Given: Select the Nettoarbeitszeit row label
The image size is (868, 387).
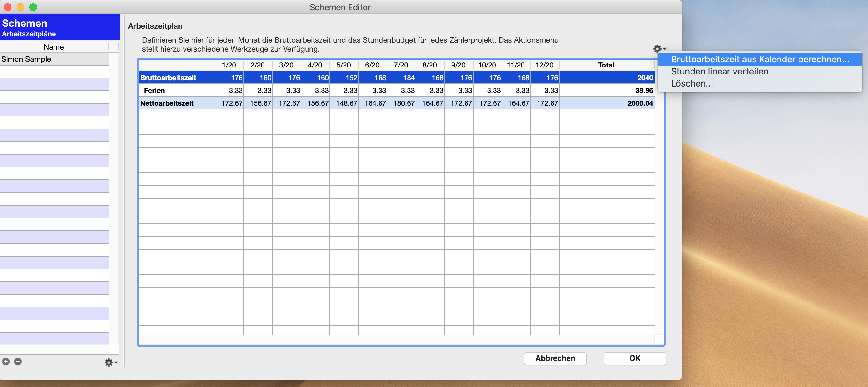Looking at the screenshot, I should pyautogui.click(x=177, y=103).
